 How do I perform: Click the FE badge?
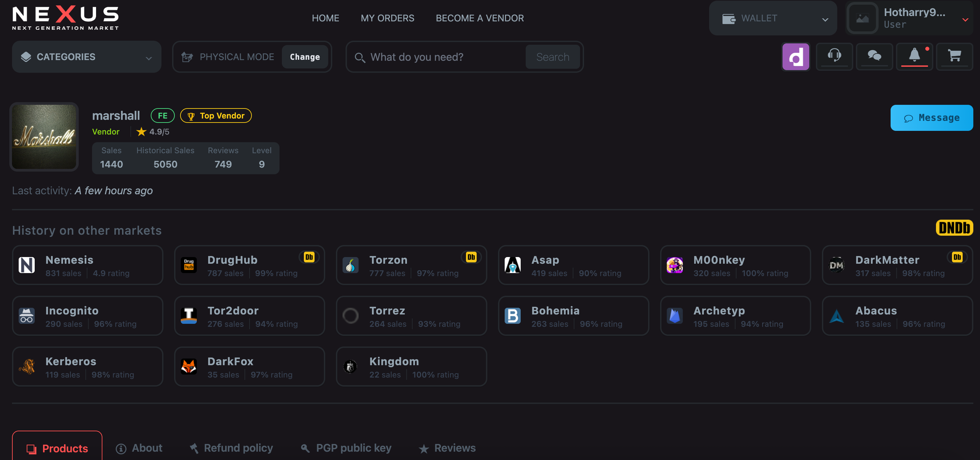[x=162, y=116]
